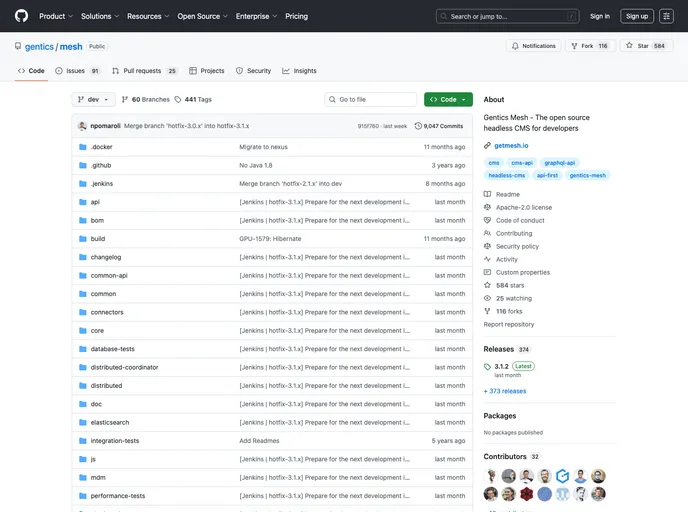The width and height of the screenshot is (688, 512).
Task: Open the 9,047 Commits history
Action: click(x=439, y=126)
